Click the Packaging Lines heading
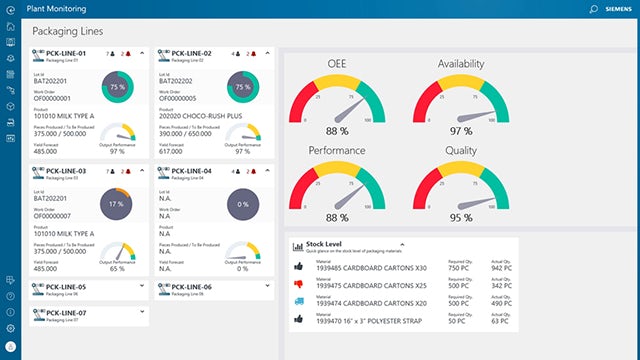640x360 pixels. click(x=68, y=31)
